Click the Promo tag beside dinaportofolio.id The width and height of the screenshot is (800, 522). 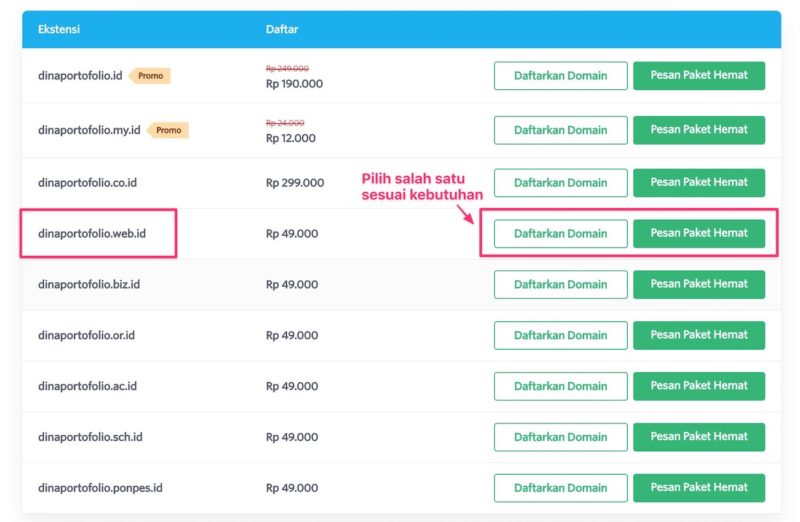(150, 76)
